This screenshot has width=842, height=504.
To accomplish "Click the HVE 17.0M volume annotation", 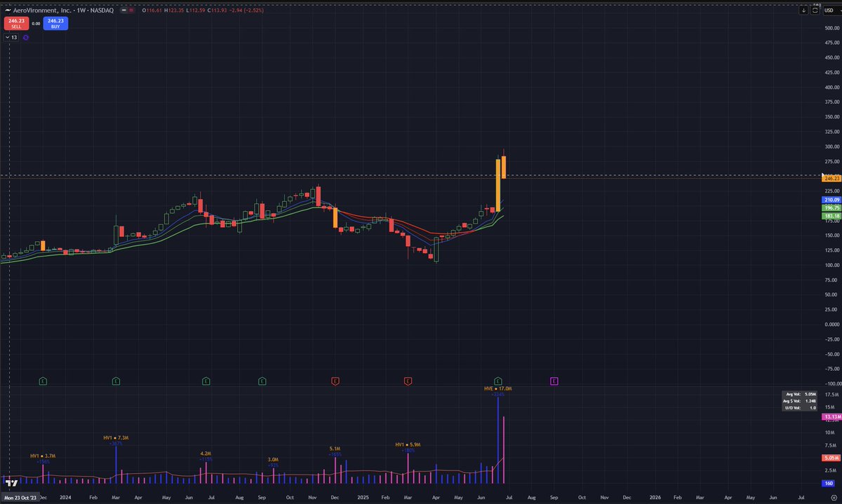I will click(498, 388).
